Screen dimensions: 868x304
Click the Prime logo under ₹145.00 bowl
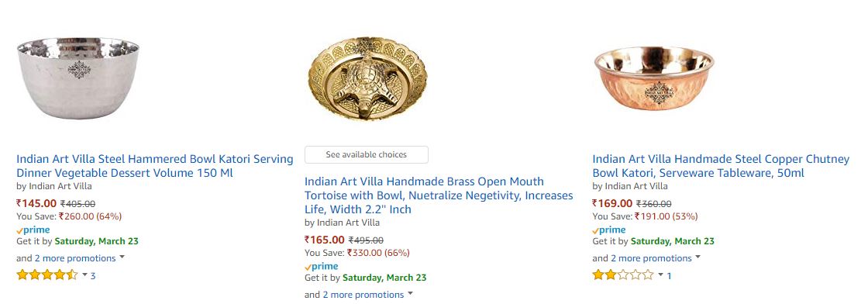click(33, 230)
